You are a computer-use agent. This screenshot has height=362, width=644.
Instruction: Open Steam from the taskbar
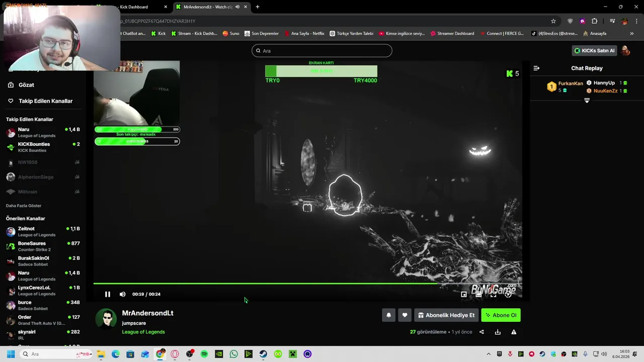pos(263,354)
